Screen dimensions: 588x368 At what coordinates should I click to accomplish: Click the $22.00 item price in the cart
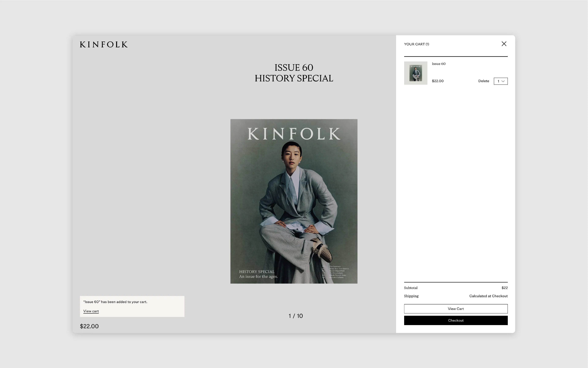438,81
